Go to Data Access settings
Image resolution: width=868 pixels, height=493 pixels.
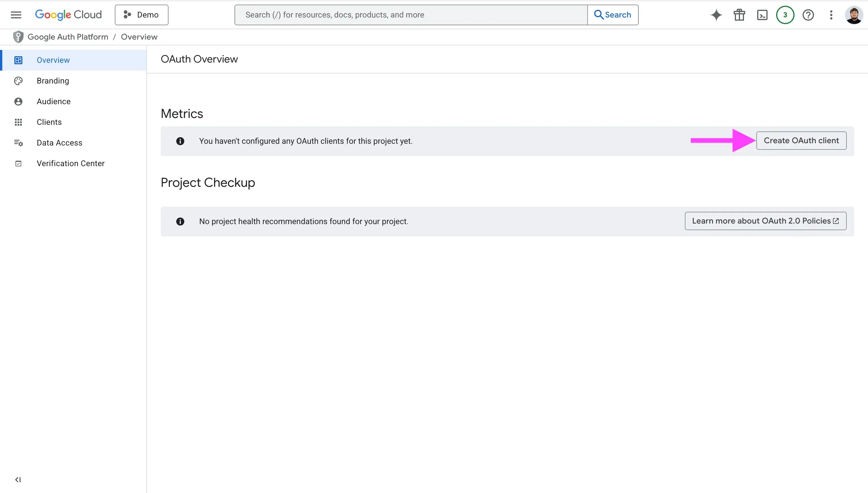click(x=59, y=143)
